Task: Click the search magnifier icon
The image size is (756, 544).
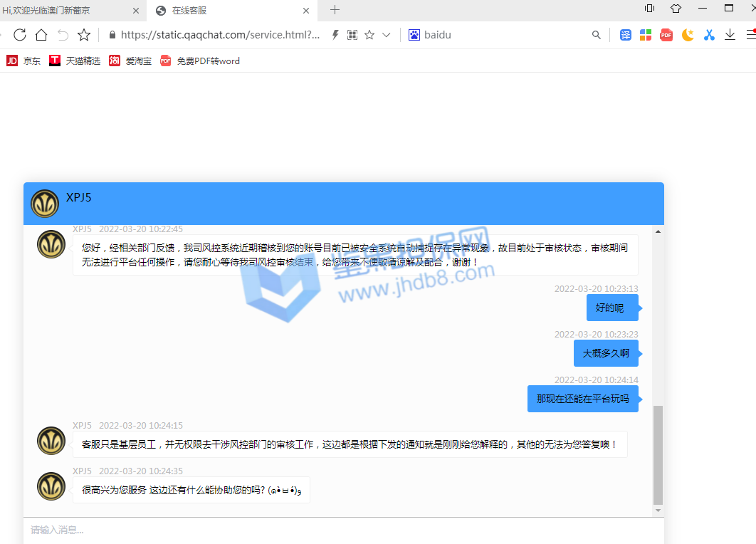Action: pos(597,35)
